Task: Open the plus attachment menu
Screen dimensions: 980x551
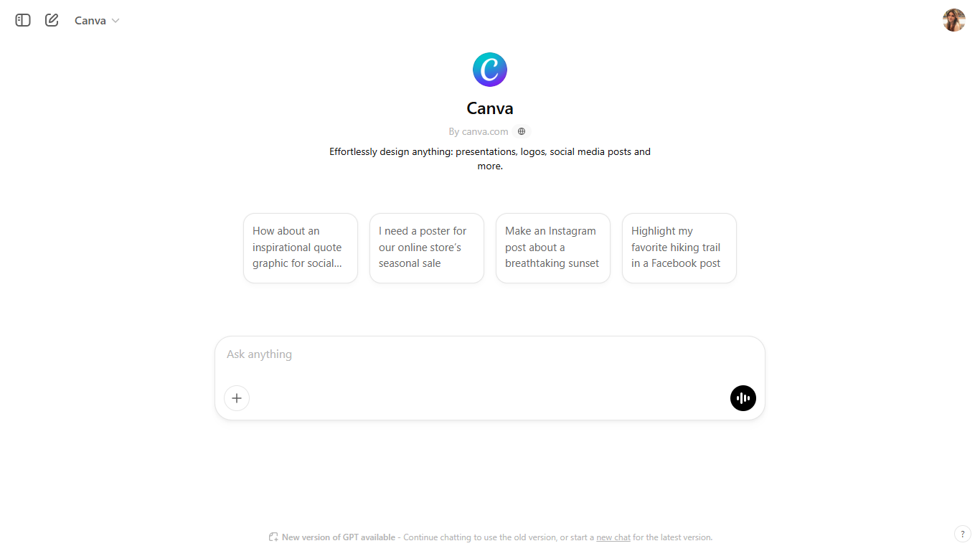Action: click(x=237, y=398)
